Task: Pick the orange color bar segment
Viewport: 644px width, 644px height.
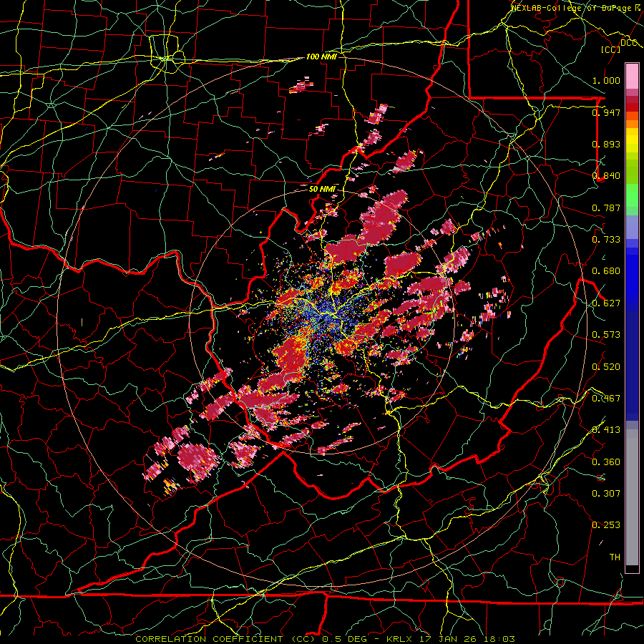Action: click(x=632, y=124)
